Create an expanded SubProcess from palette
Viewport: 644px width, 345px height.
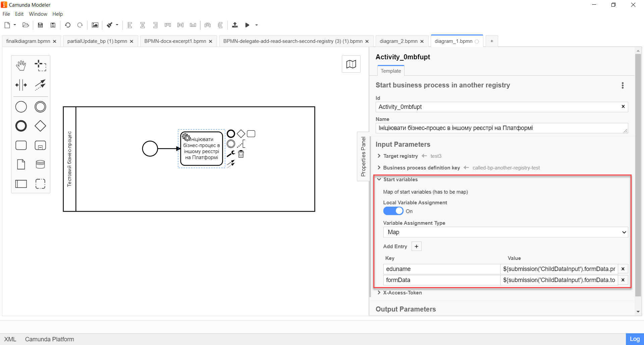click(x=40, y=145)
